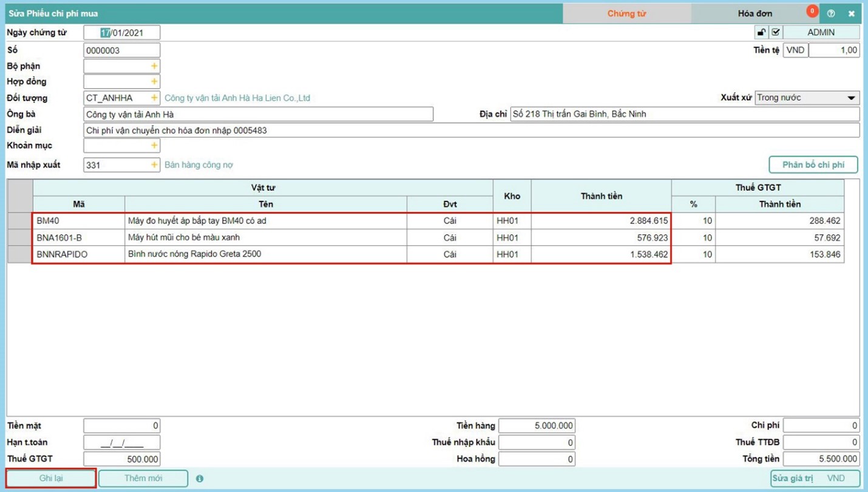The height and width of the screenshot is (492, 868).
Task: Select the row header for BM40 item
Action: point(20,221)
